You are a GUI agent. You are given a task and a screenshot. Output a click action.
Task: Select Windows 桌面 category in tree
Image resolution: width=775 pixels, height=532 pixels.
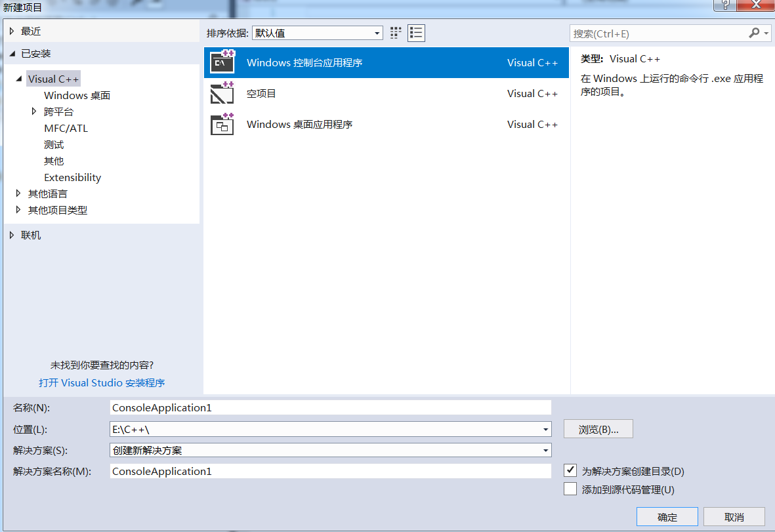pyautogui.click(x=77, y=95)
